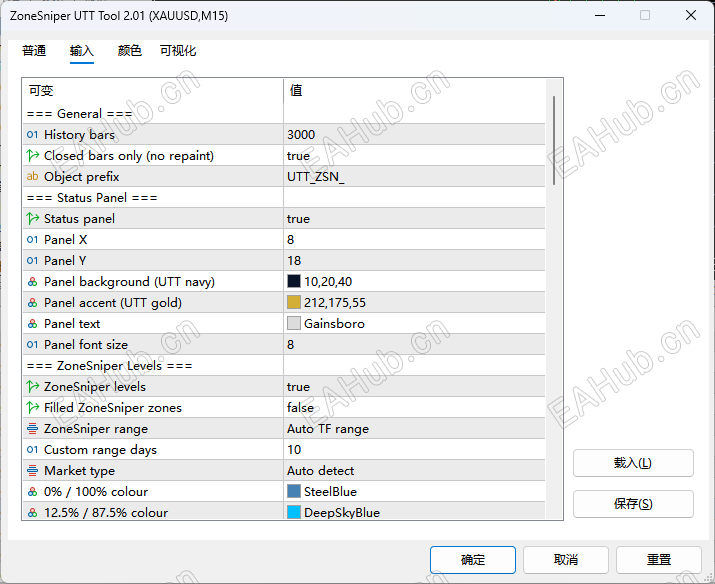Toggle Status panel true value

coord(414,218)
